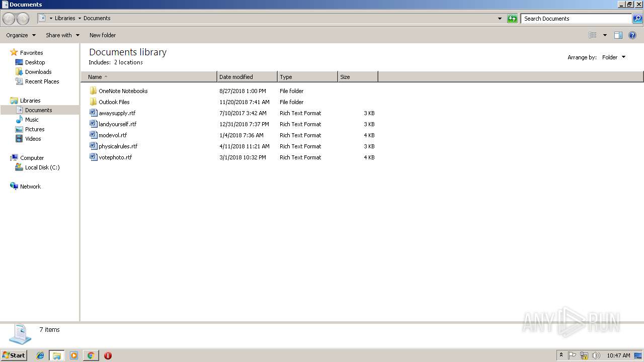Click the green Refresh button in address bar
The width and height of the screenshot is (644, 362).
pos(512,19)
